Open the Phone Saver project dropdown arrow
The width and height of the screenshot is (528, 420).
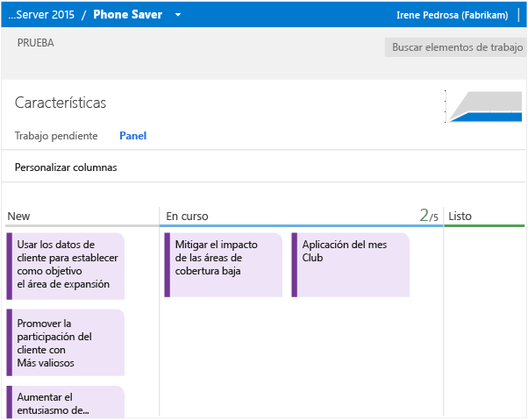(178, 15)
